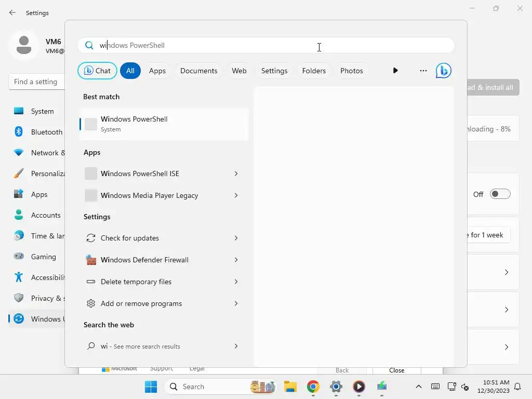This screenshot has height=399, width=532.
Task: Click the Gaming controller icon in sidebar
Action: pyautogui.click(x=19, y=256)
